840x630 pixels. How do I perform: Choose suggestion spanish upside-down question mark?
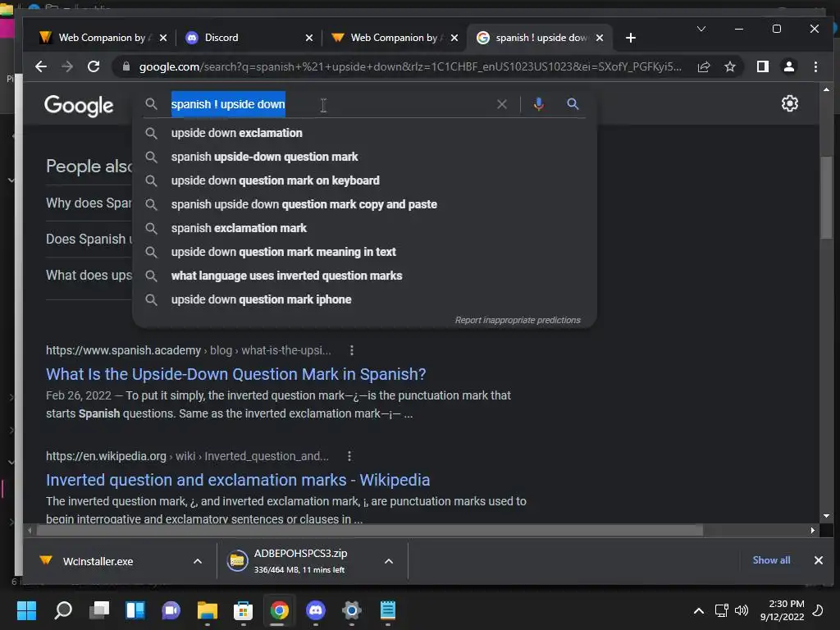(x=364, y=157)
